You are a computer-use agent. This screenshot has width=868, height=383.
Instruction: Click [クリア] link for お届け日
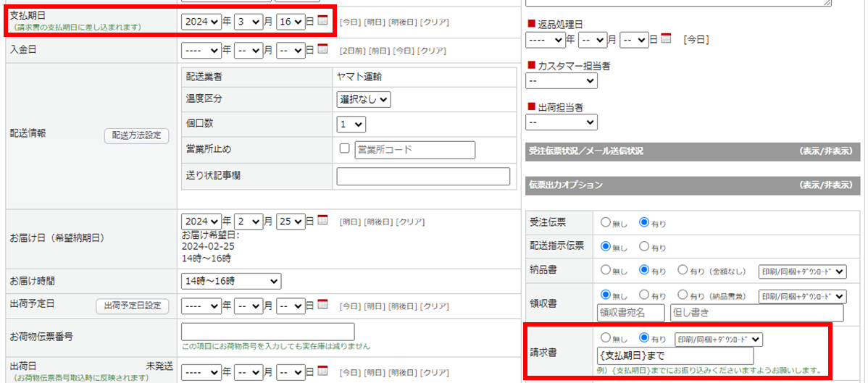point(410,222)
